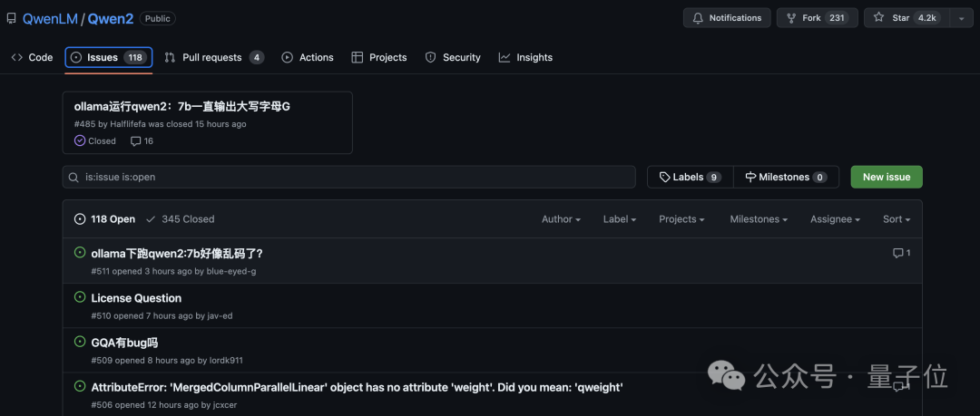Switch to the Insights tab
Screen dimensions: 980x416
pos(525,57)
